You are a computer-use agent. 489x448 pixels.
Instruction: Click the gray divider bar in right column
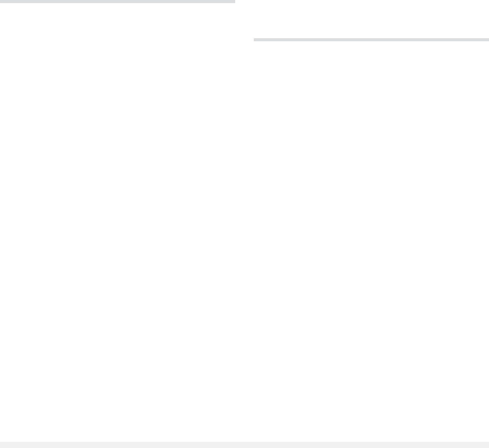[x=371, y=40]
